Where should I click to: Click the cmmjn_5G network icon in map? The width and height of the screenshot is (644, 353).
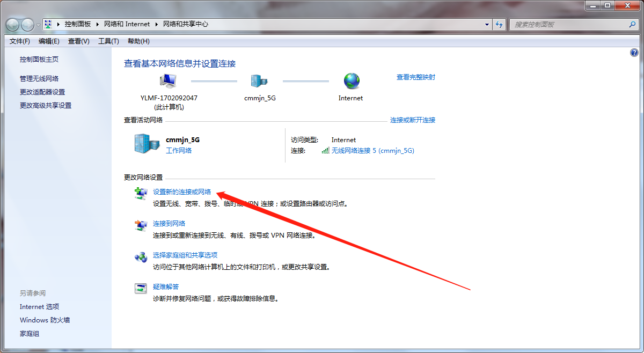coord(259,81)
